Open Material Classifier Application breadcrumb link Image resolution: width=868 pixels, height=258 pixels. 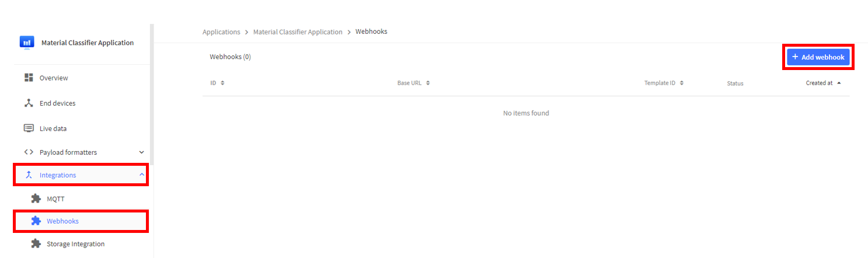(298, 32)
